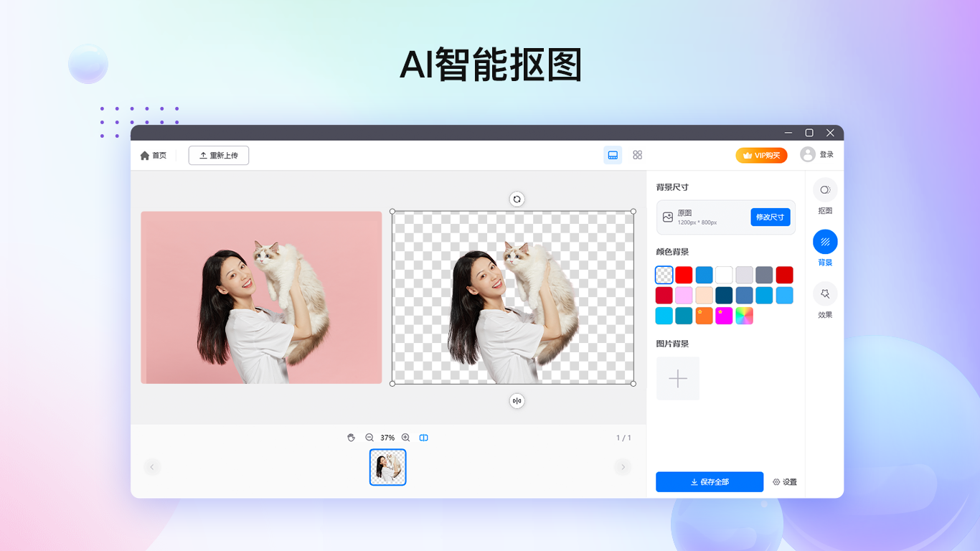The image size is (980, 551).
Task: Click the 修改尺寸 resize button
Action: (771, 217)
